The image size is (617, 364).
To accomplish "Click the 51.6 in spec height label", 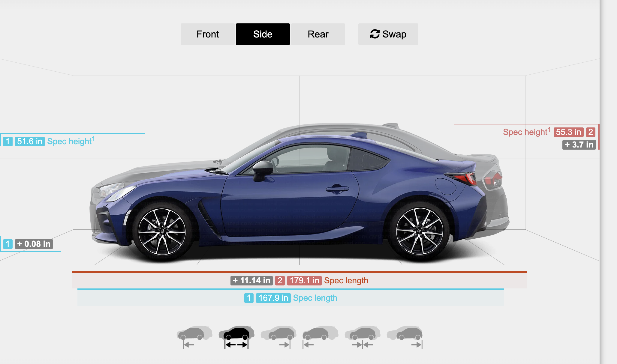I will tap(30, 141).
